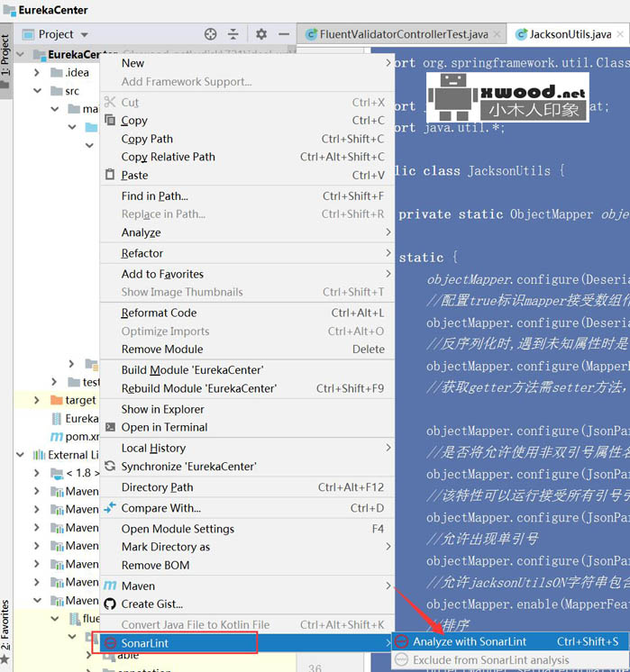
Task: Click the pom.xml Maven file icon
Action: pyautogui.click(x=56, y=437)
